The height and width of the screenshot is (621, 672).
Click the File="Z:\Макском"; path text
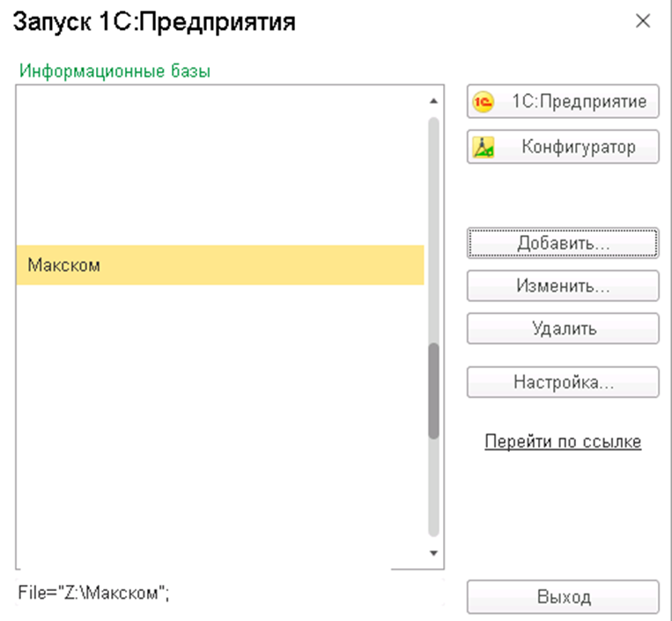tap(94, 593)
